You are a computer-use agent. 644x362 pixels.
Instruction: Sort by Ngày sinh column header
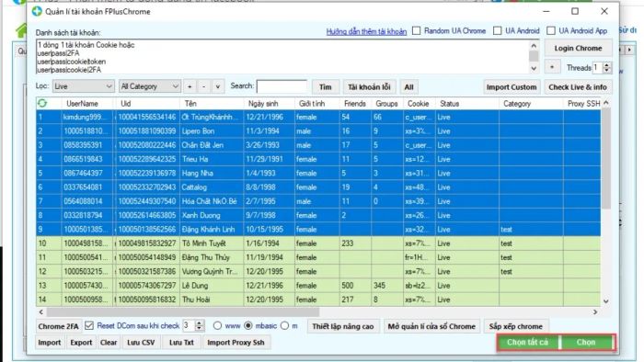click(x=263, y=104)
